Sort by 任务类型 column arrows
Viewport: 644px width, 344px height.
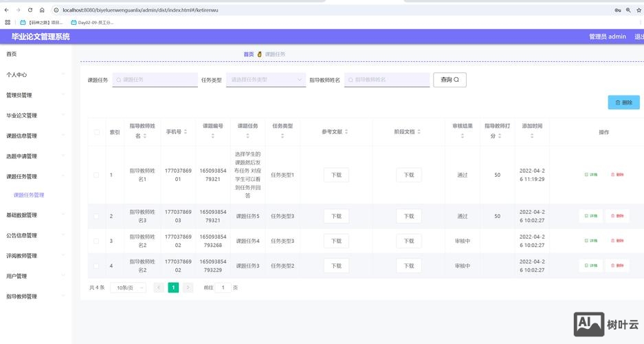282,136
